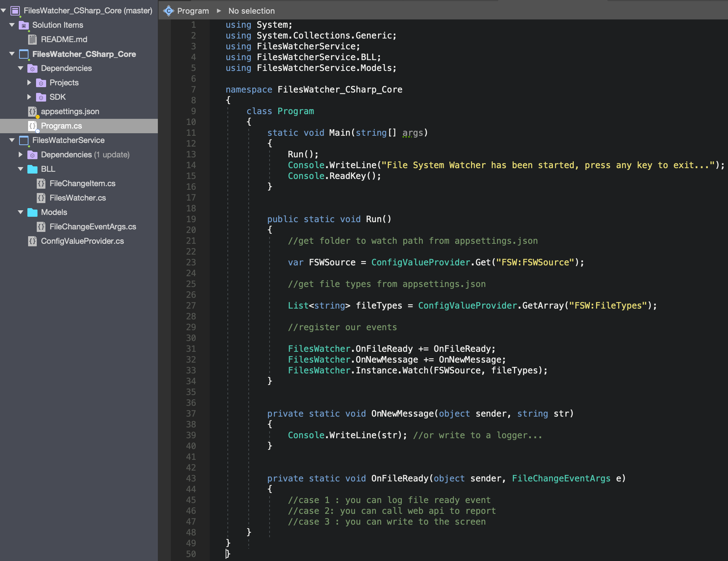Open the Program breadcrumb selector
Viewport: 728px width, 561px height.
(193, 11)
